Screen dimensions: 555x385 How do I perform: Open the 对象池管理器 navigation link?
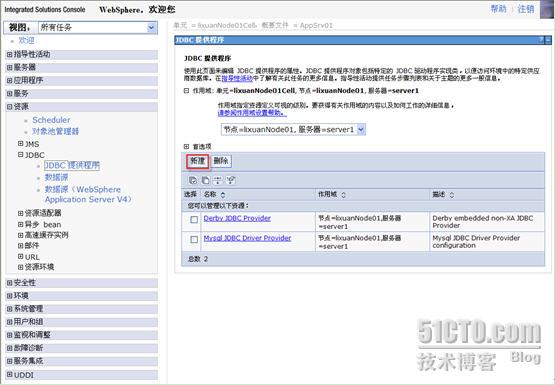(56, 131)
